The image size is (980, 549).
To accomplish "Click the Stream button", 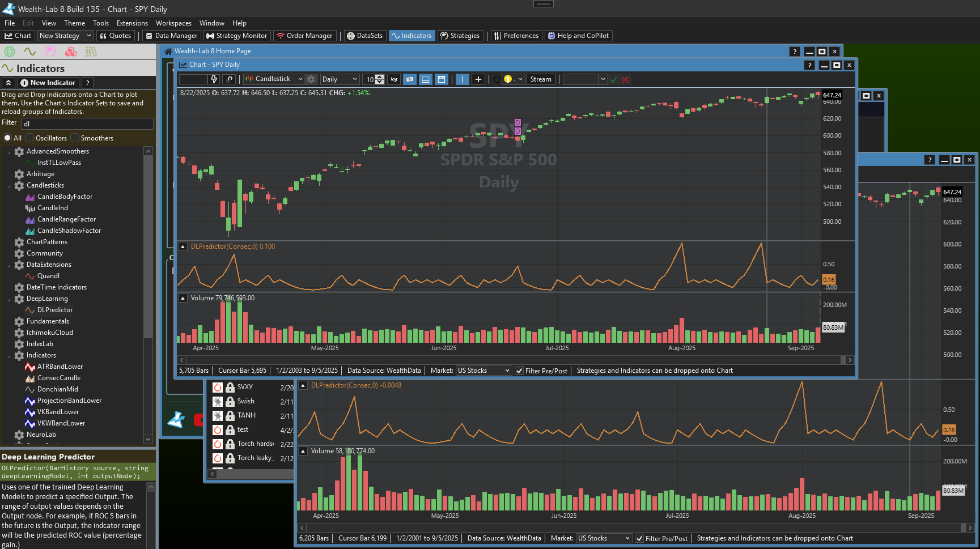I will 541,79.
